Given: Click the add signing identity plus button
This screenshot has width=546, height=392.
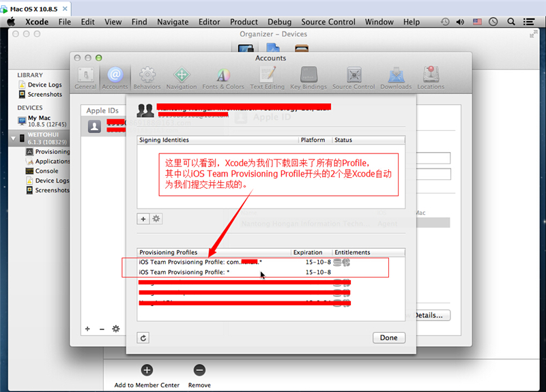Looking at the screenshot, I should click(143, 219).
